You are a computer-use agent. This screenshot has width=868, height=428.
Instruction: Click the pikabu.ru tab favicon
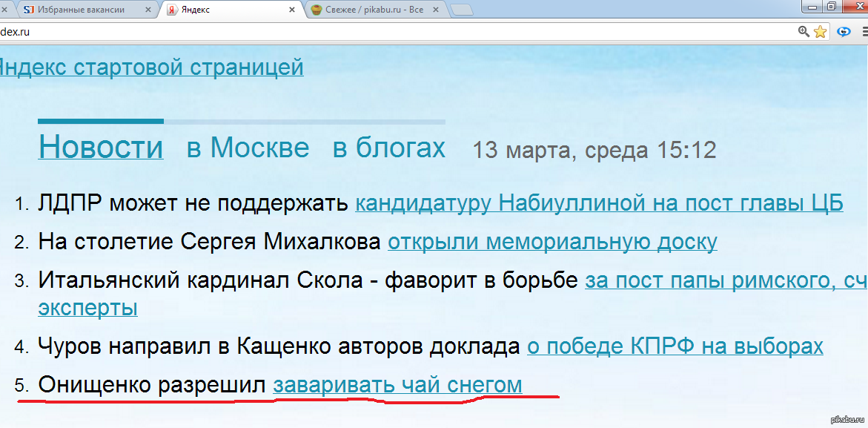tap(317, 10)
